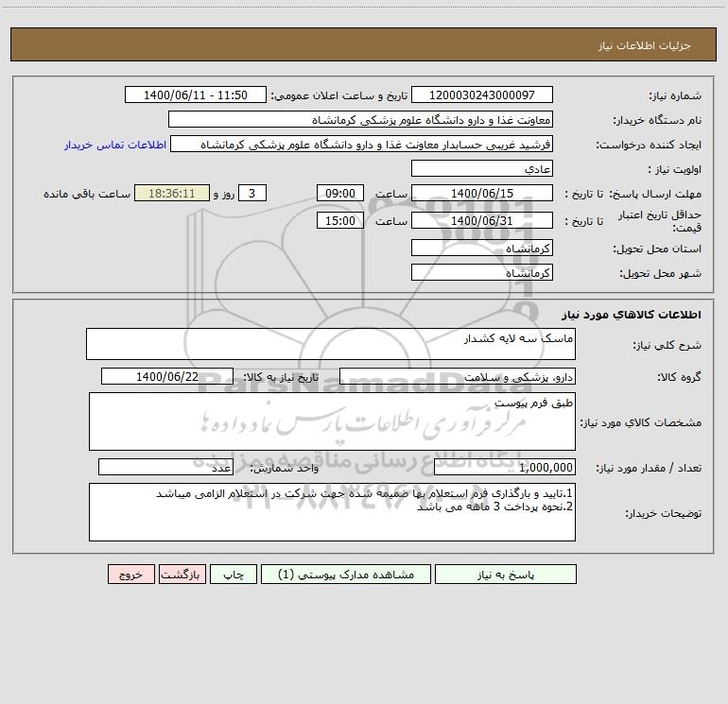Open مشاهده مدارک پیوستی (1) attachments
The height and width of the screenshot is (704, 728).
pyautogui.click(x=346, y=574)
